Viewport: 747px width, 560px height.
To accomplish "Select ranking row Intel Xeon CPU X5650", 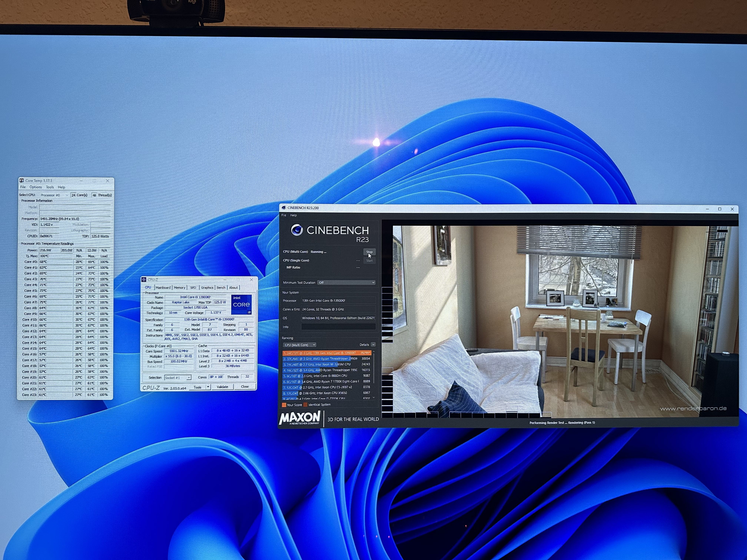I will (327, 393).
